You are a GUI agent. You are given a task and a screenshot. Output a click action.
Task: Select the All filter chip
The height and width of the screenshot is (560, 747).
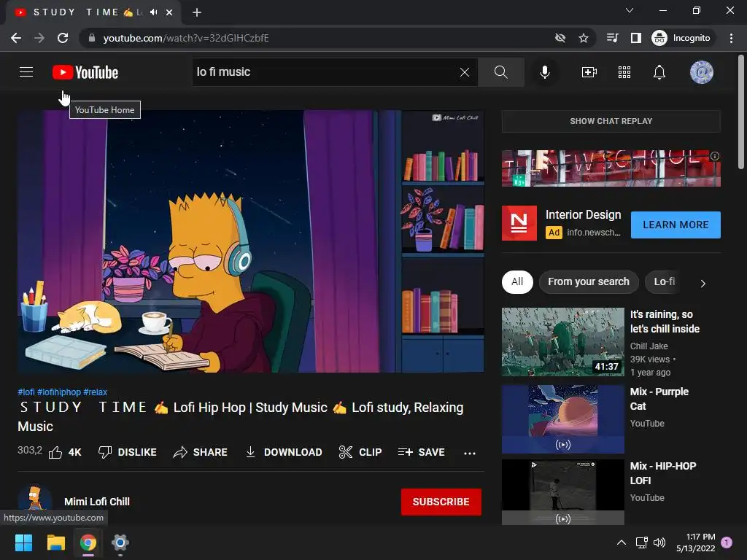[517, 282]
